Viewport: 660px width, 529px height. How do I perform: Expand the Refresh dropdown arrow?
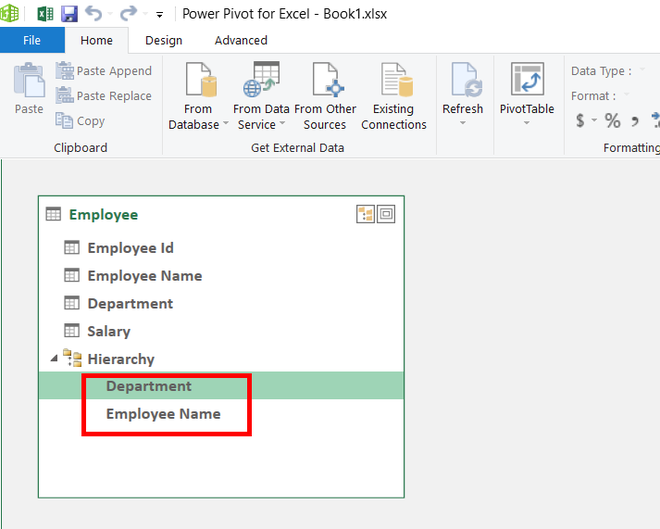(x=463, y=123)
